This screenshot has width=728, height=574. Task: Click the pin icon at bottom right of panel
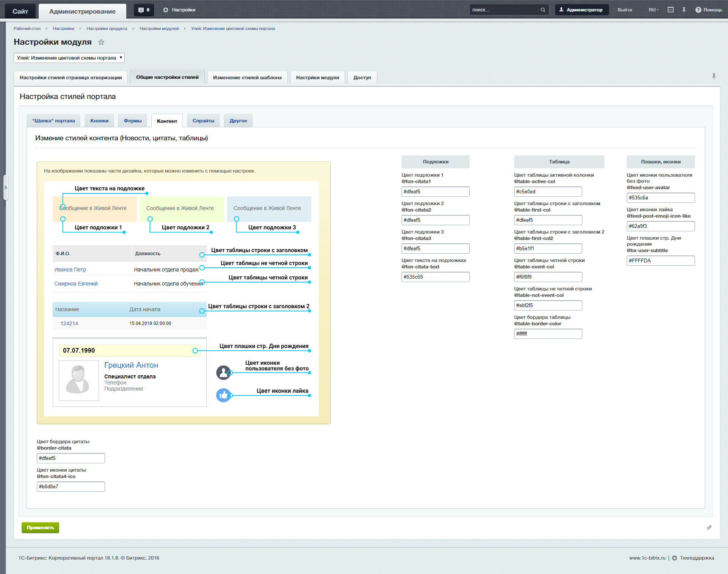[709, 527]
